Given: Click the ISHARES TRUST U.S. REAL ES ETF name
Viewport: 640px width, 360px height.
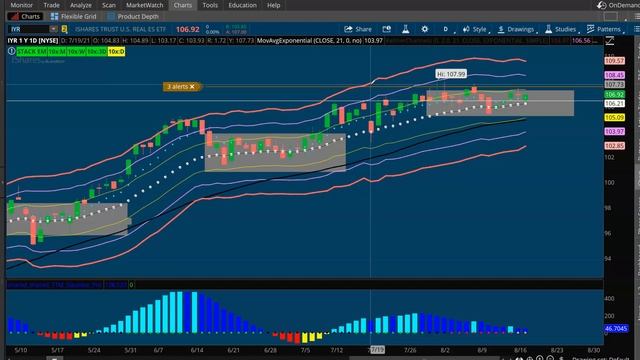Looking at the screenshot, I should point(120,29).
